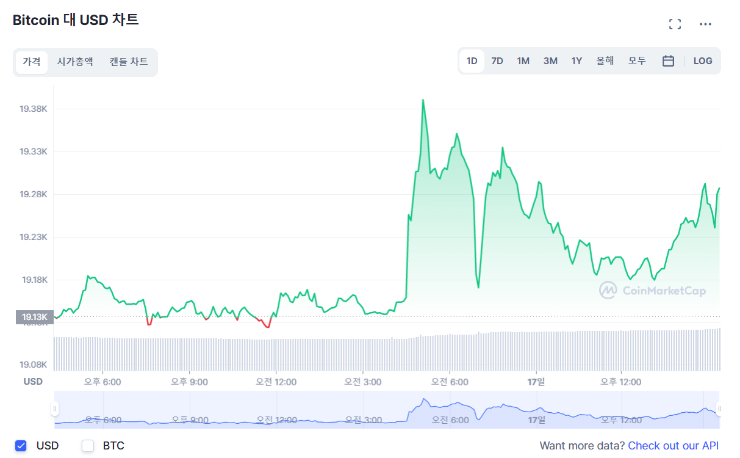Open the calendar date range picker
740x458 pixels.
click(x=668, y=61)
